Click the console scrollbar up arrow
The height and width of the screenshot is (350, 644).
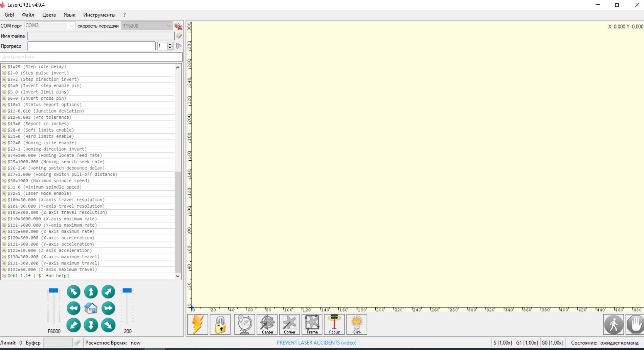pos(178,67)
